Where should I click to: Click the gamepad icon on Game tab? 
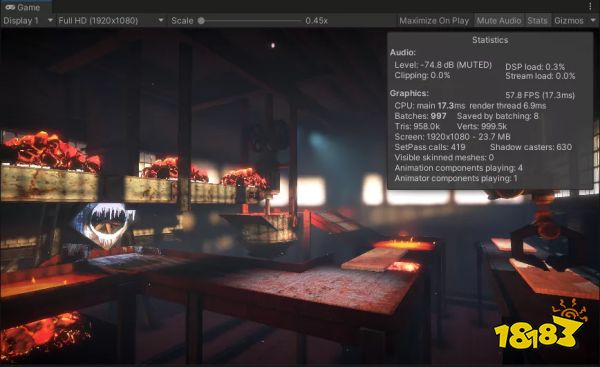(10, 7)
